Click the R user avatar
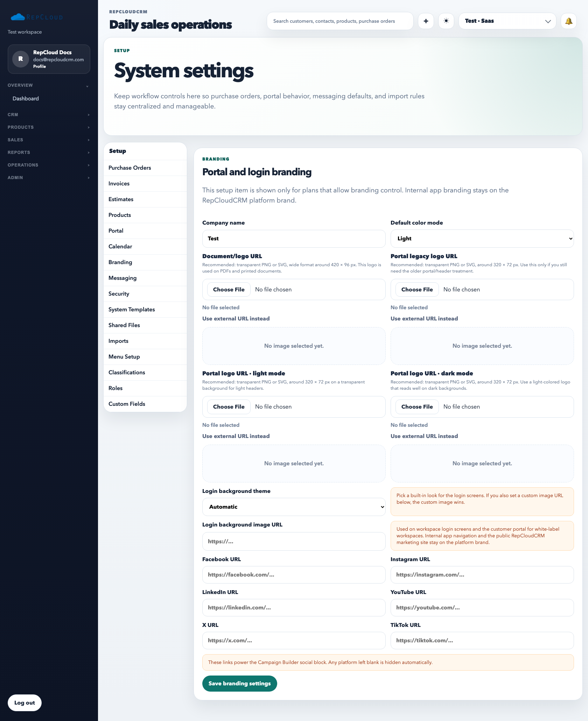588x721 pixels. (x=21, y=59)
